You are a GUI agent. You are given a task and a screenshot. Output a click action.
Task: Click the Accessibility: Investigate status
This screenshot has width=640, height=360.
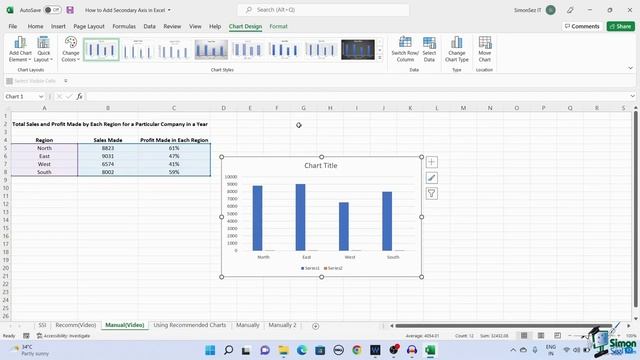63,336
